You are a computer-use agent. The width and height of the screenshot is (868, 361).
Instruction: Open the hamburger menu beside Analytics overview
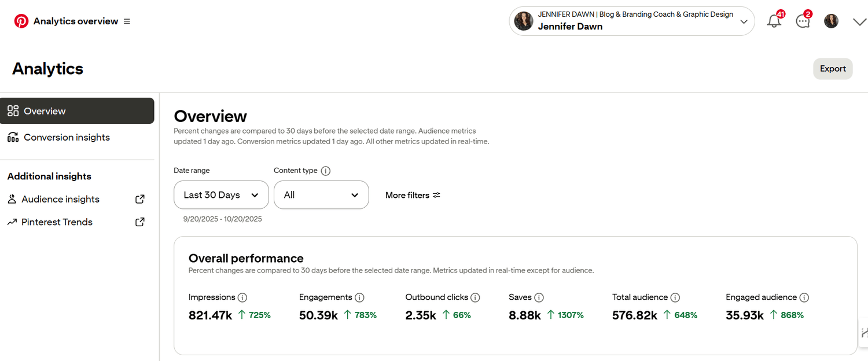click(x=127, y=21)
